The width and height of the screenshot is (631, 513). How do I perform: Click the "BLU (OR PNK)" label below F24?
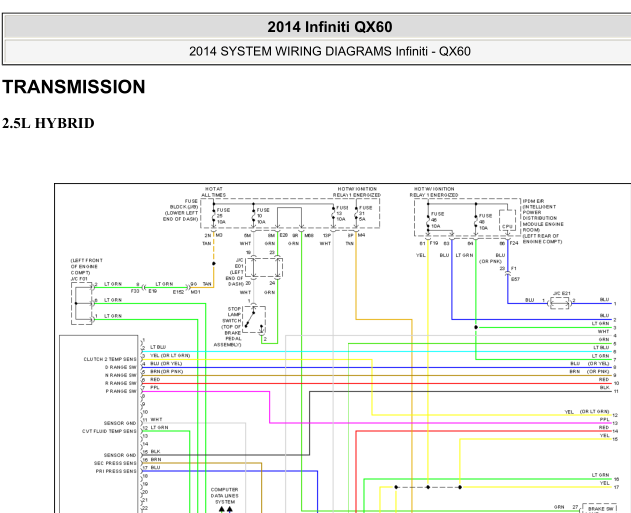(x=492, y=258)
